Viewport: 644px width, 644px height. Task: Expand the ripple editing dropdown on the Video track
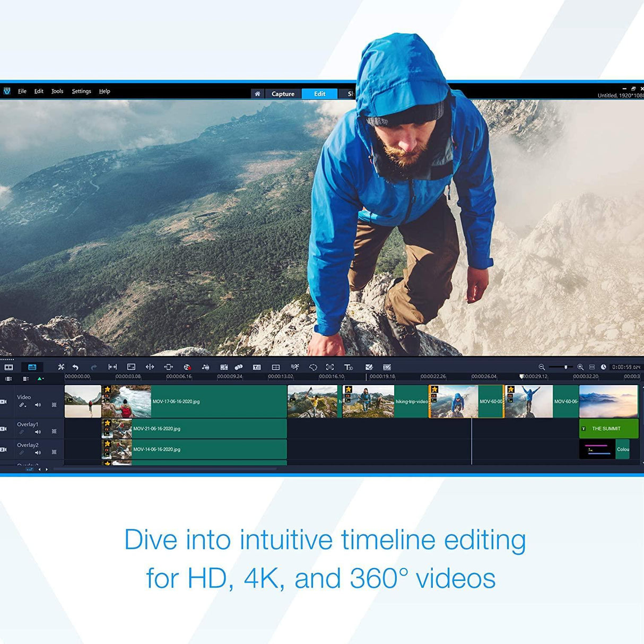tap(22, 405)
